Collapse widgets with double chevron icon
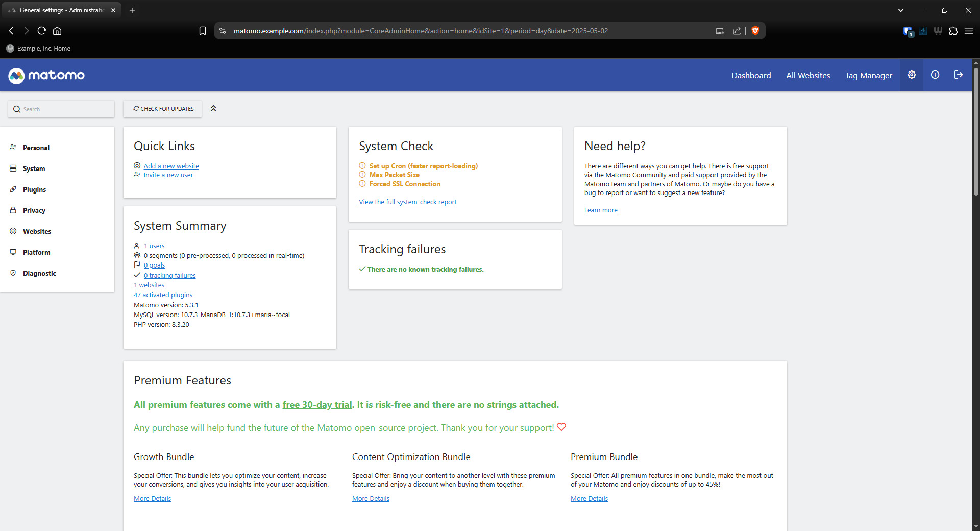 (213, 109)
